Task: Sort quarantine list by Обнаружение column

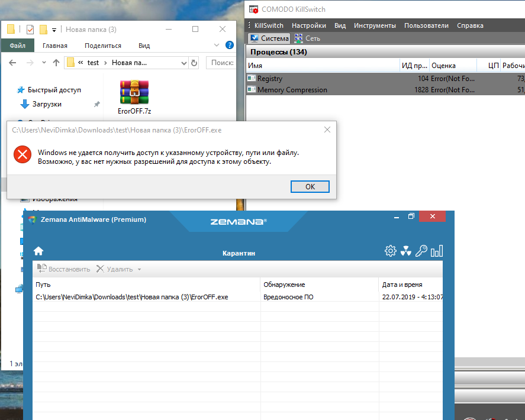Action: [320, 285]
